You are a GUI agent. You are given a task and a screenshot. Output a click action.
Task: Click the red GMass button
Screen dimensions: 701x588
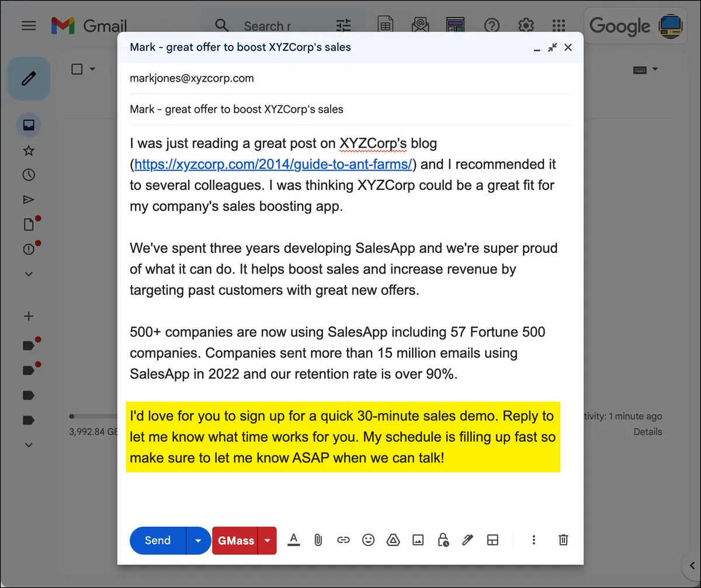pos(235,540)
